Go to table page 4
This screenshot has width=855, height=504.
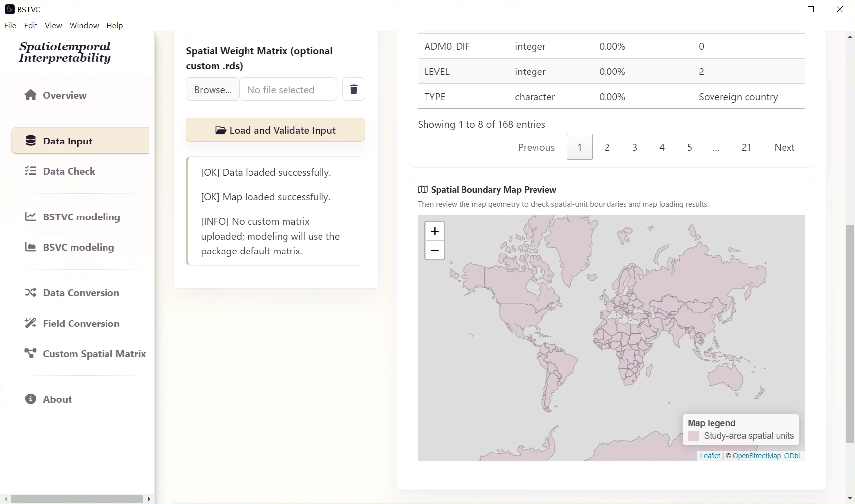pos(662,147)
